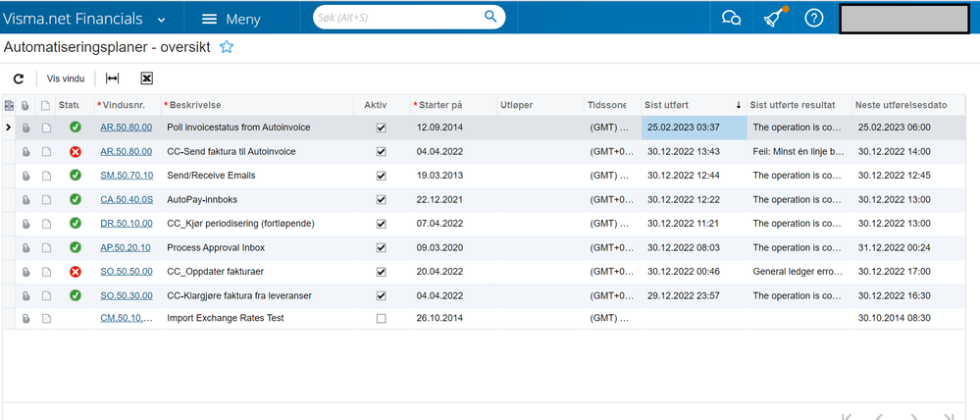Screen dimensions: 980x420
Task: Click green status of CC-Klargjøre faktura row
Action: (x=76, y=295)
